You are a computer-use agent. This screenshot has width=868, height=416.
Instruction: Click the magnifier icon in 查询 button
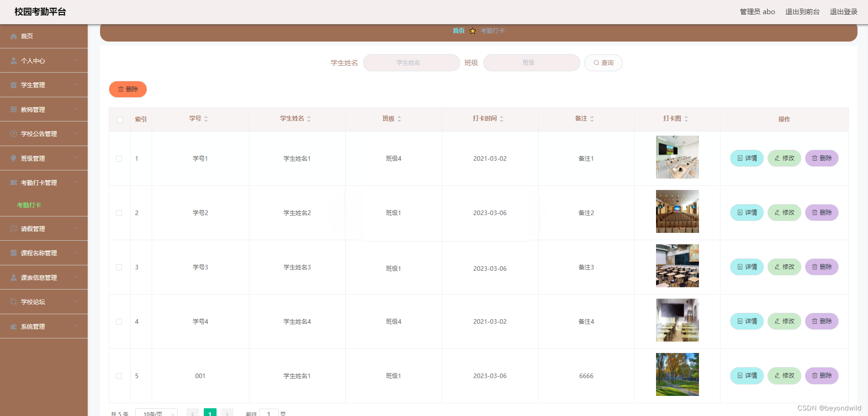pos(596,63)
